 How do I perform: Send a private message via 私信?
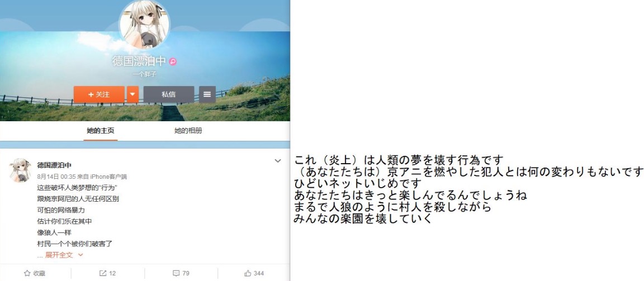point(169,94)
